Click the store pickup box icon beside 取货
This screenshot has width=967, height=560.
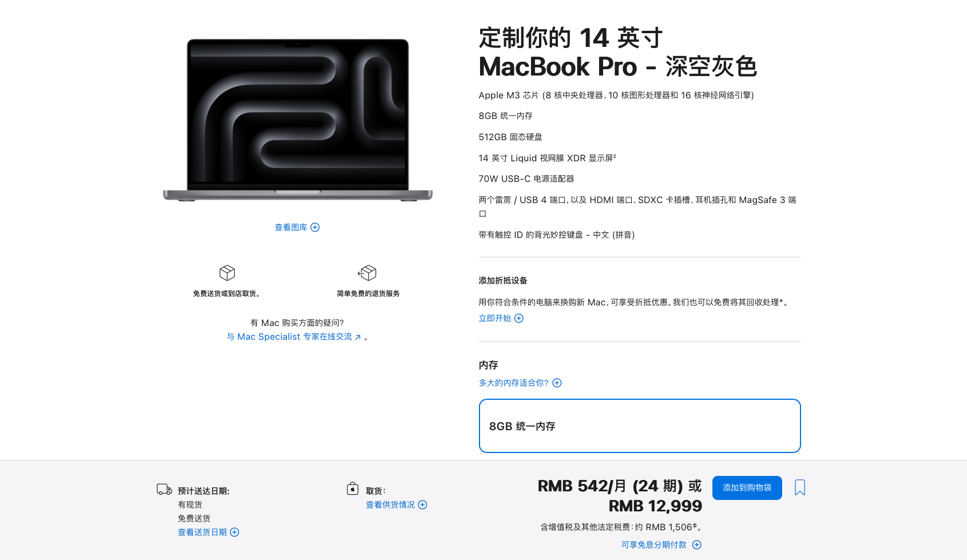tap(352, 488)
